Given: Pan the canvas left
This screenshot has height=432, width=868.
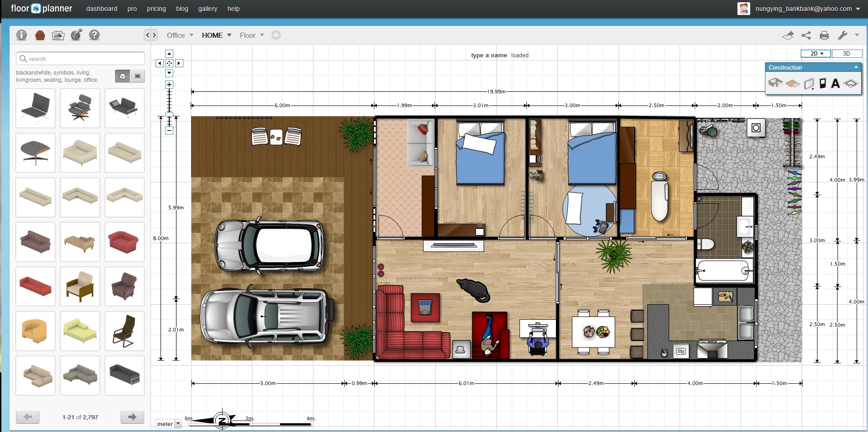Looking at the screenshot, I should point(160,63).
